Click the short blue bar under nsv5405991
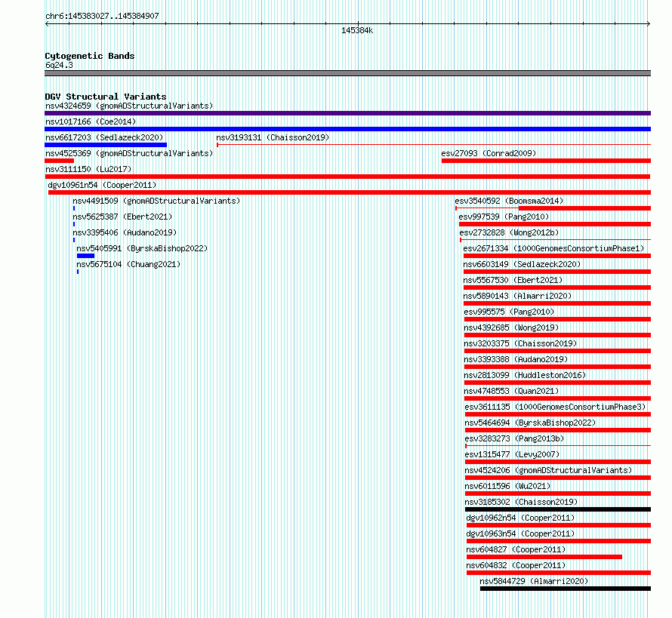 tap(86, 256)
